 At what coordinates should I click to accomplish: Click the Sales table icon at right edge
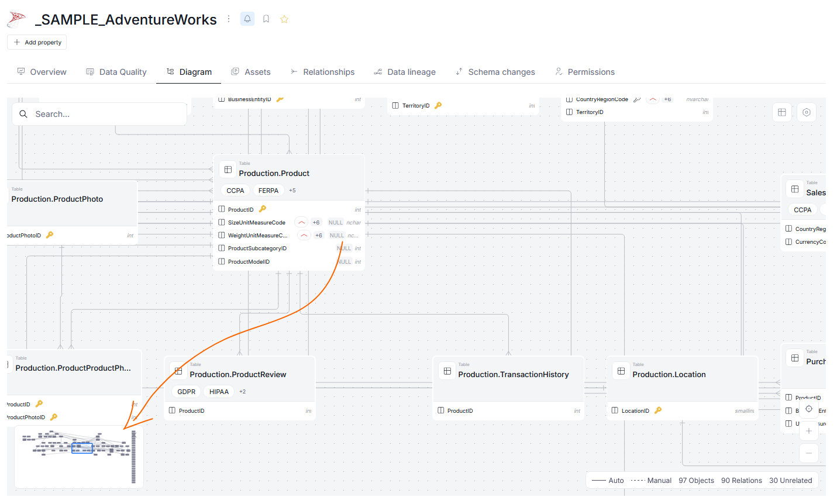coord(795,189)
